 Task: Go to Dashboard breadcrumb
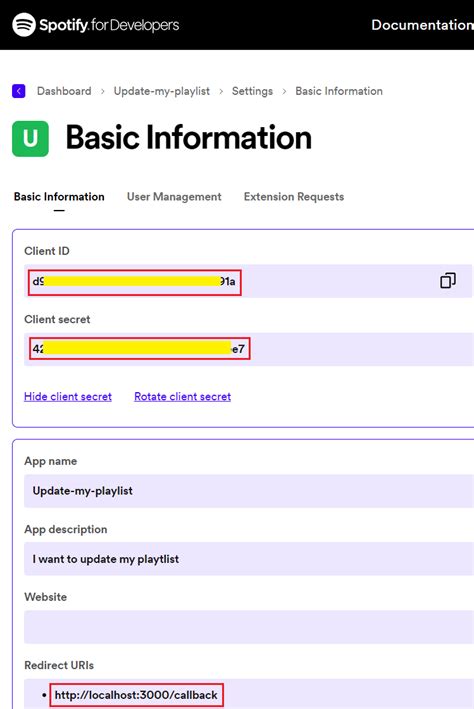pos(64,91)
